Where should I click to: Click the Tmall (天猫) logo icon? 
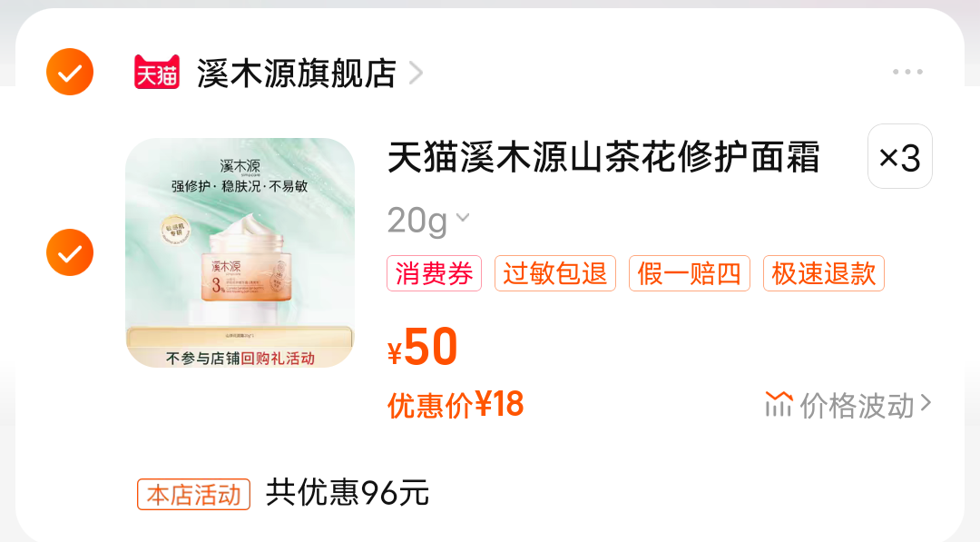pyautogui.click(x=157, y=72)
